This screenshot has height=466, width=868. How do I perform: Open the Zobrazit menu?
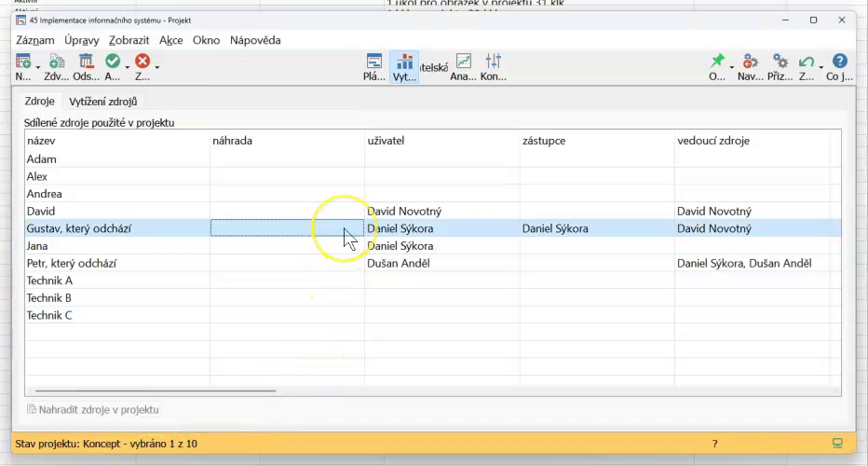(x=129, y=40)
